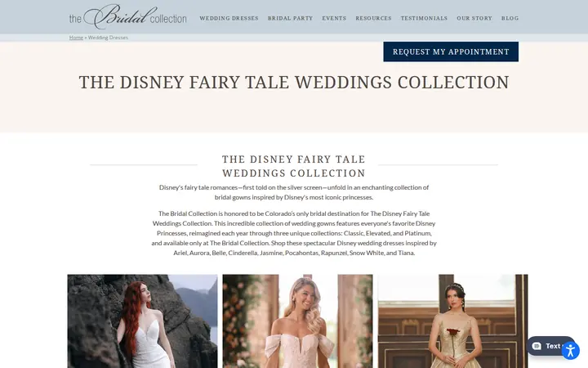Screen dimensions: 588x368
Task: Open the Text us chat widget
Action: [x=547, y=346]
